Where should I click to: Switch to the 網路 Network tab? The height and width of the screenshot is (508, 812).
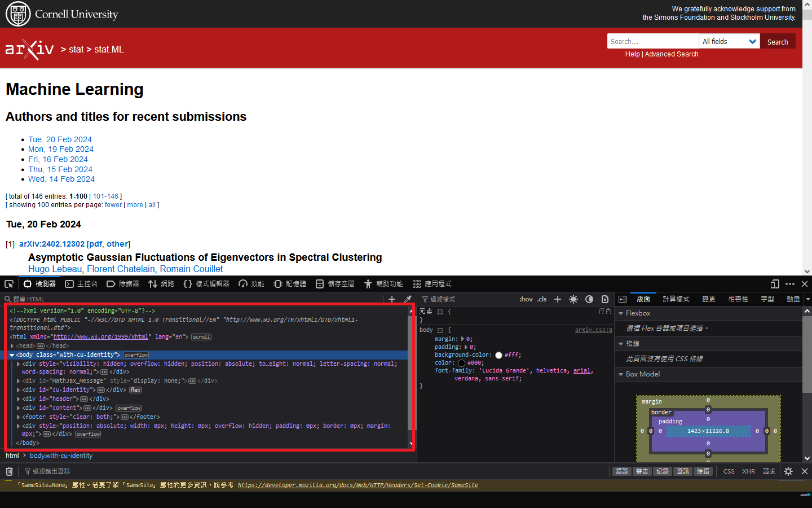(x=161, y=284)
